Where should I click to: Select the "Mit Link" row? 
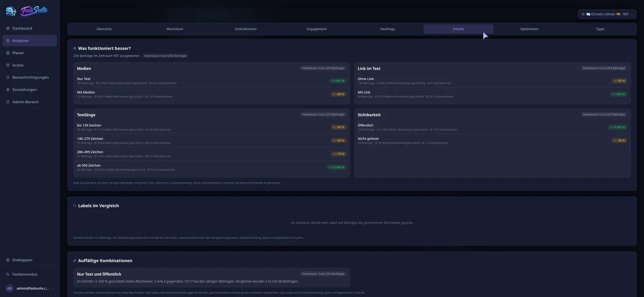pyautogui.click(x=492, y=94)
